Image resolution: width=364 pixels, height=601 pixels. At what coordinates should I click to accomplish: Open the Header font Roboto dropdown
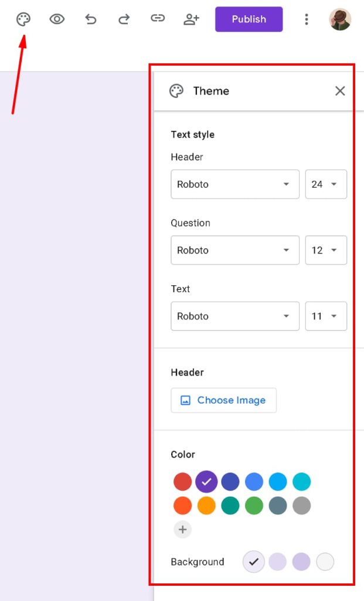pos(235,184)
